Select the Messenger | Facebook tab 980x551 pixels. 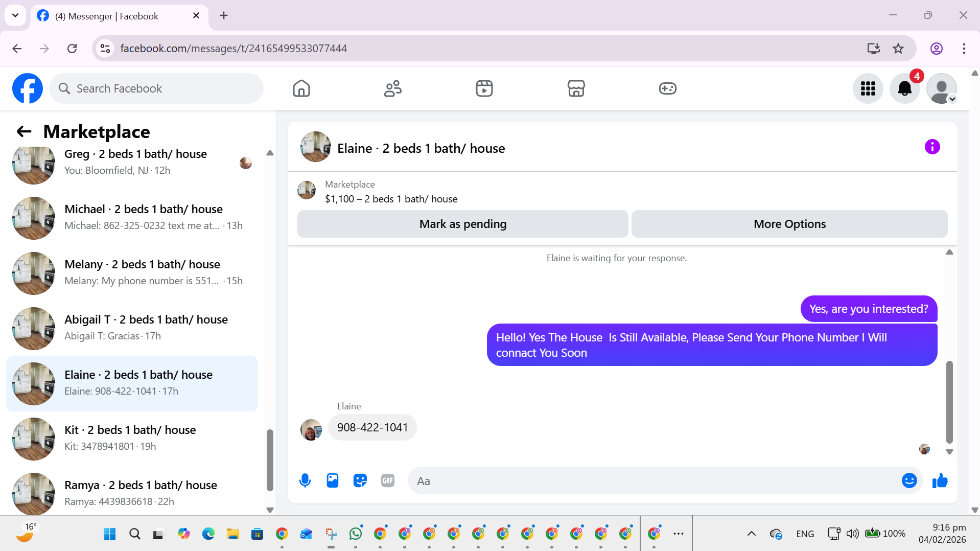point(120,16)
